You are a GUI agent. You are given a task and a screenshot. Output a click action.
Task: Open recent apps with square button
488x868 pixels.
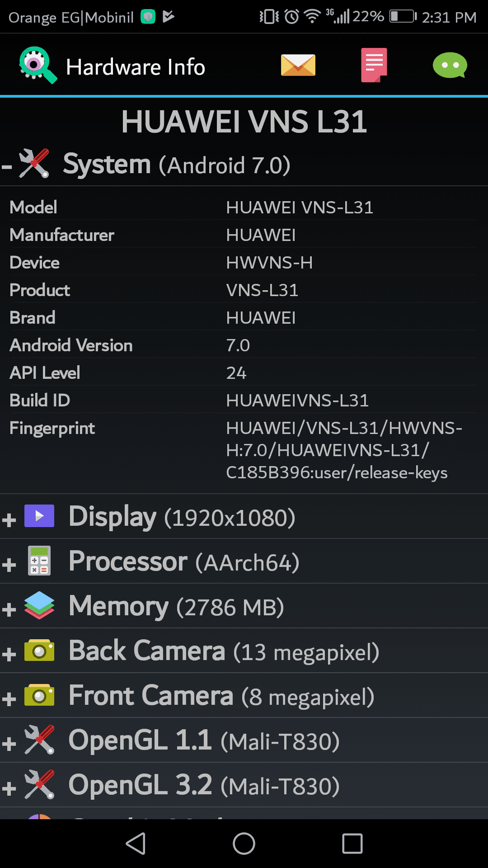tap(352, 844)
